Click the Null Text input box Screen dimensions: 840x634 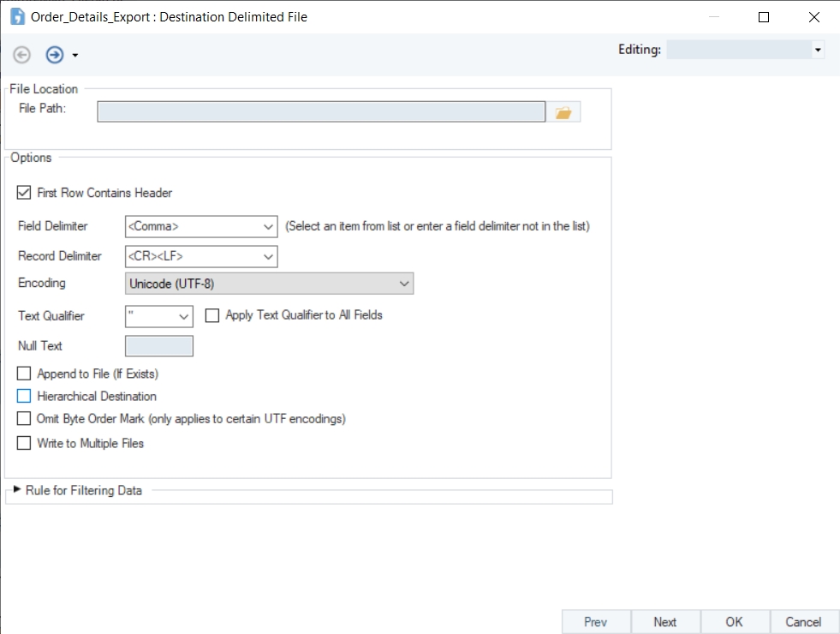click(159, 346)
